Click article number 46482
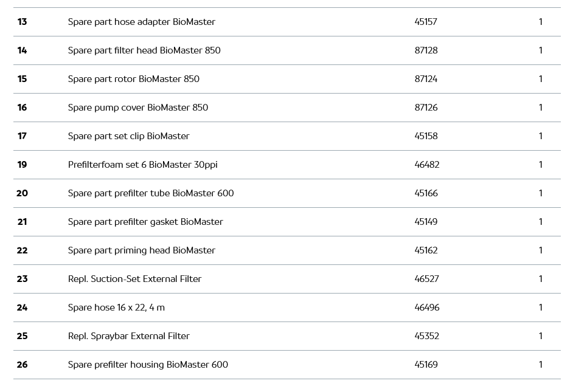 pos(426,165)
